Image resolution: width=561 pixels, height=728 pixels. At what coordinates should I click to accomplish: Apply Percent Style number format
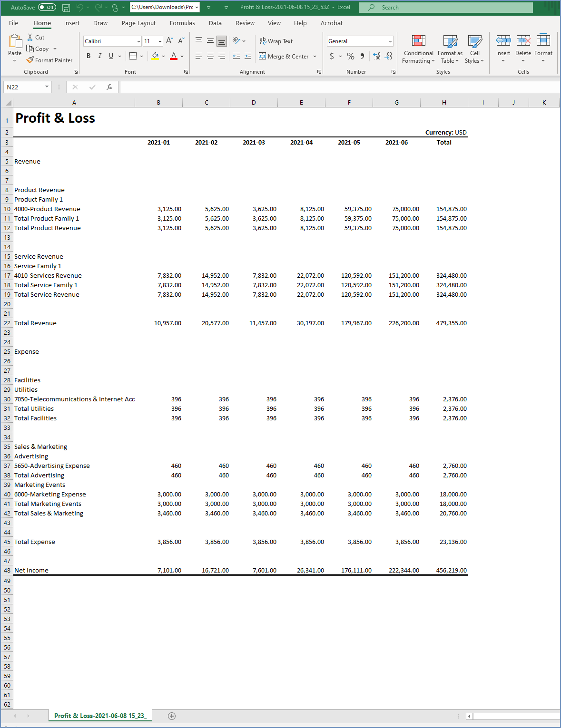pyautogui.click(x=351, y=56)
